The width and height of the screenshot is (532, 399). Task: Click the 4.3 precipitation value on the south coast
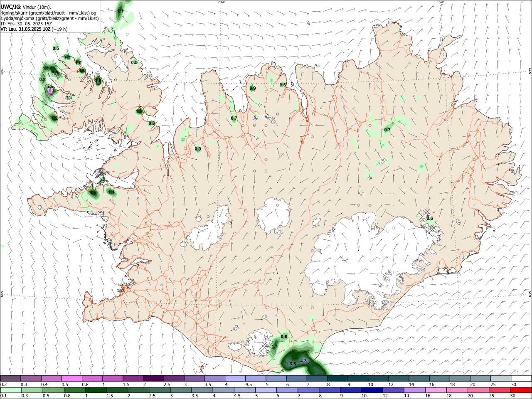(x=303, y=361)
